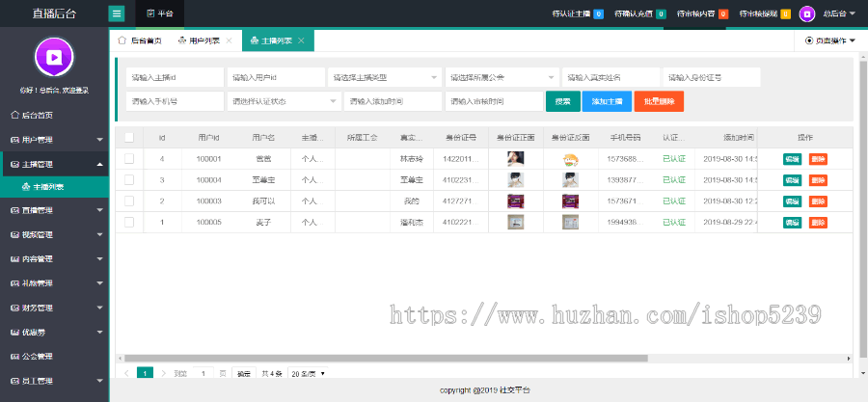Check the checkbox for row with id 4
Viewport: 868px width, 402px height.
tap(129, 158)
